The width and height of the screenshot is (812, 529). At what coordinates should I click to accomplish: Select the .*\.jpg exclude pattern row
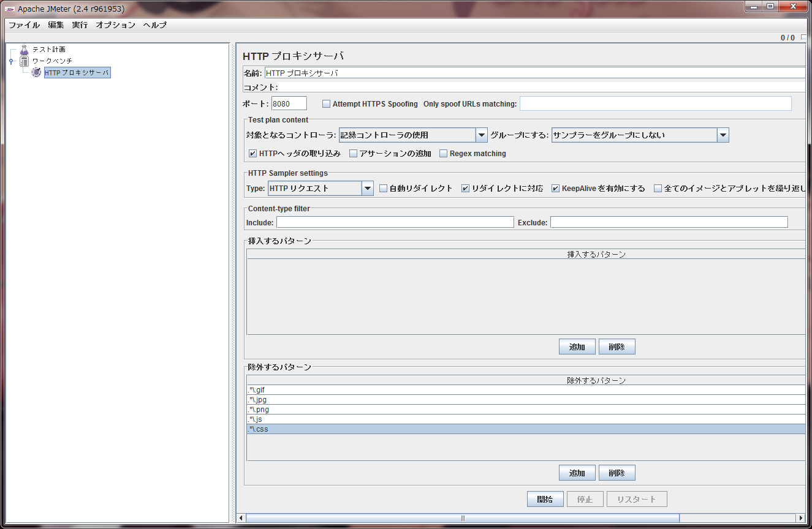click(526, 400)
